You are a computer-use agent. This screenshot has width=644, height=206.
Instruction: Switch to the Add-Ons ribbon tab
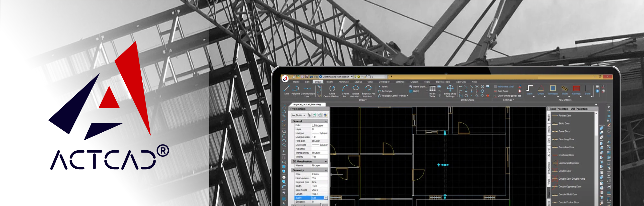point(461,82)
